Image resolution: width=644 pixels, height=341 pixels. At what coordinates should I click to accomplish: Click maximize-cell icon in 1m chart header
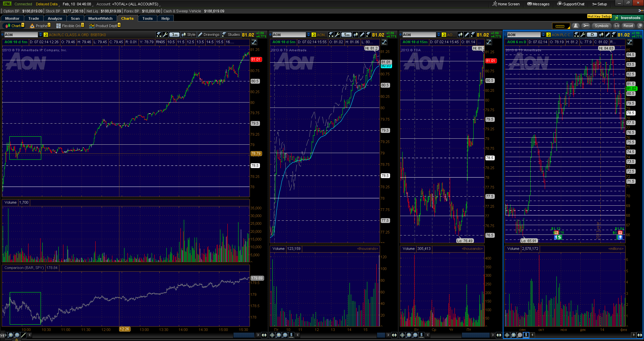(159, 35)
